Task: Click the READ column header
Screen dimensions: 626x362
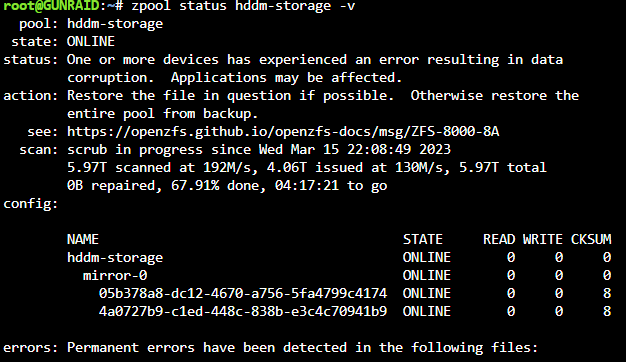Action: tap(499, 239)
